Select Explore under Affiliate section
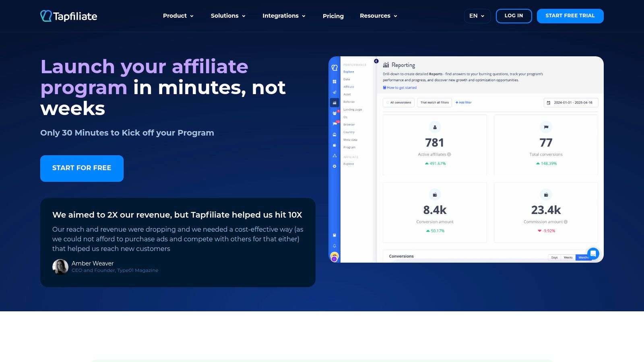The height and width of the screenshot is (362, 644). pyautogui.click(x=349, y=164)
